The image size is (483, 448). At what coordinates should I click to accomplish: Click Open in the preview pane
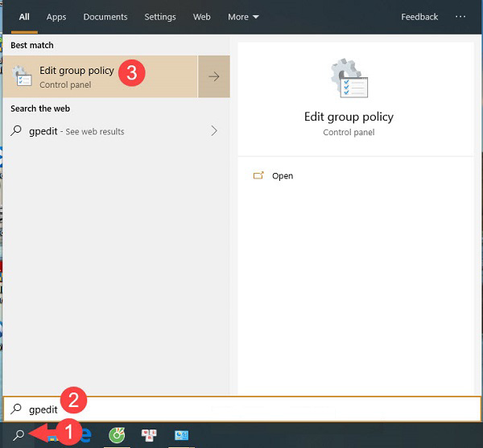(283, 176)
